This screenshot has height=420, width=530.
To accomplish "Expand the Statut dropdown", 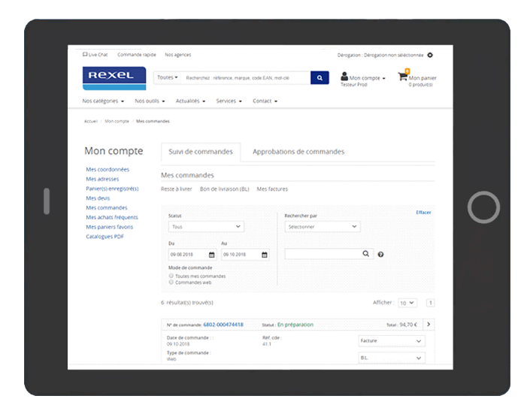I will tap(206, 226).
